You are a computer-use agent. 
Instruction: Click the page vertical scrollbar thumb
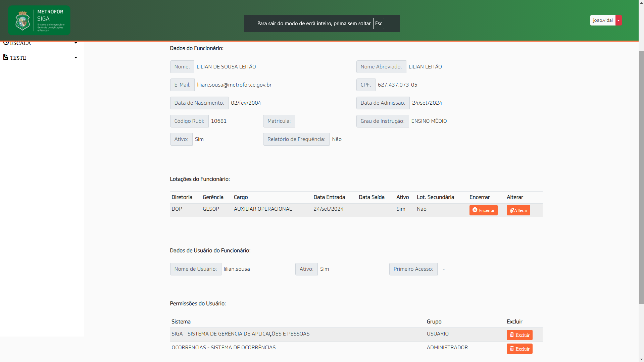pos(641,178)
